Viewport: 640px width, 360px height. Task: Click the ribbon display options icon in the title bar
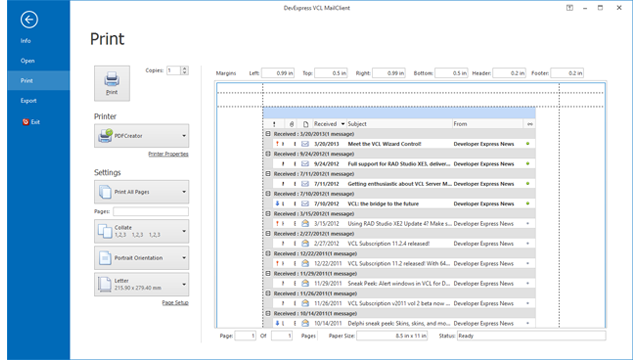(x=569, y=8)
